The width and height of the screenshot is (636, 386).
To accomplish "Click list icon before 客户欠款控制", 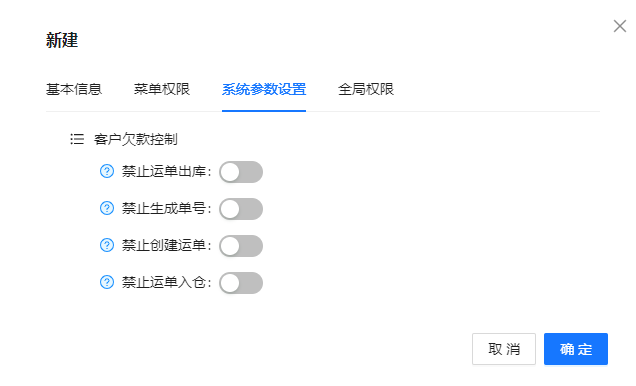I will click(77, 139).
